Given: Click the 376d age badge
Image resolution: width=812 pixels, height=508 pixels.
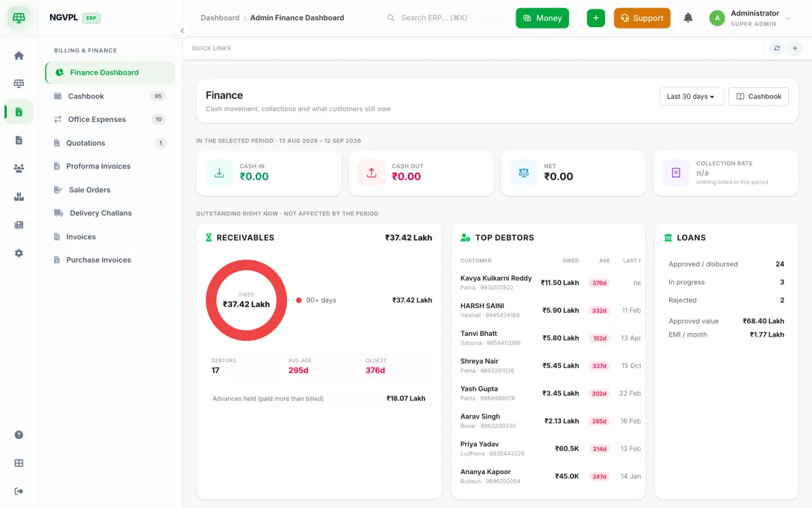Looking at the screenshot, I should coord(599,283).
